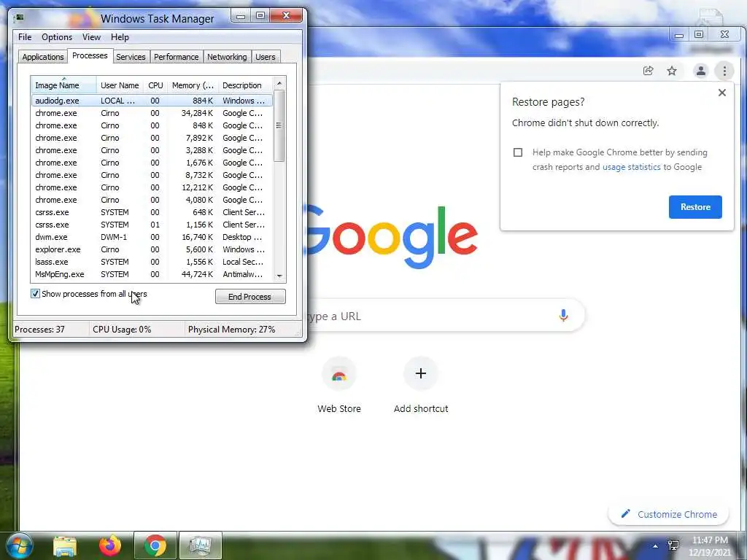
Task: Open the View menu in Task Manager
Action: pos(91,37)
